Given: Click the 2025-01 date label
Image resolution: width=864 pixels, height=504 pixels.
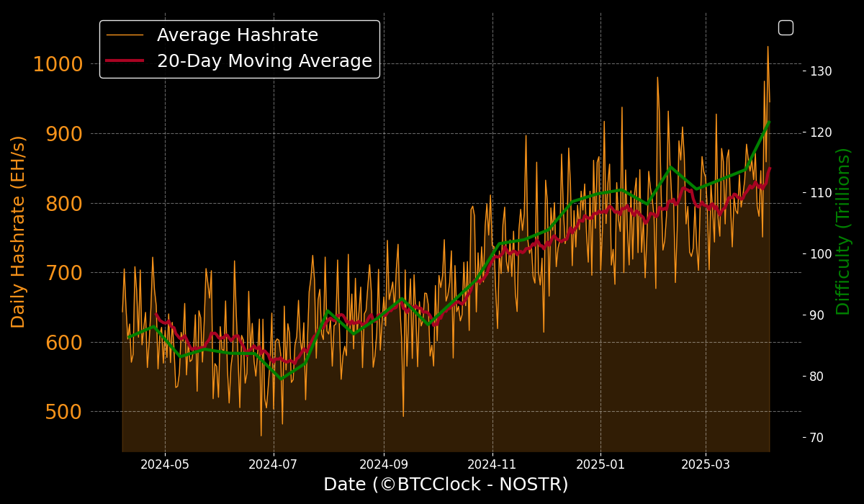Looking at the screenshot, I should pos(600,464).
